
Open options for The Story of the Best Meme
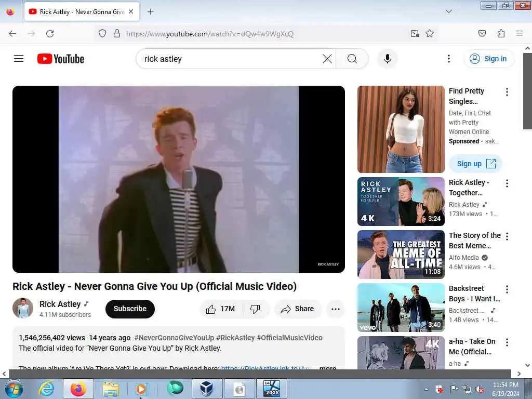(x=507, y=236)
